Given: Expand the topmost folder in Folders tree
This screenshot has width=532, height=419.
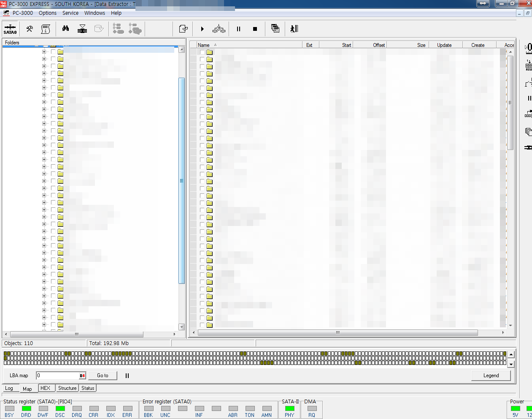Looking at the screenshot, I should [x=44, y=52].
